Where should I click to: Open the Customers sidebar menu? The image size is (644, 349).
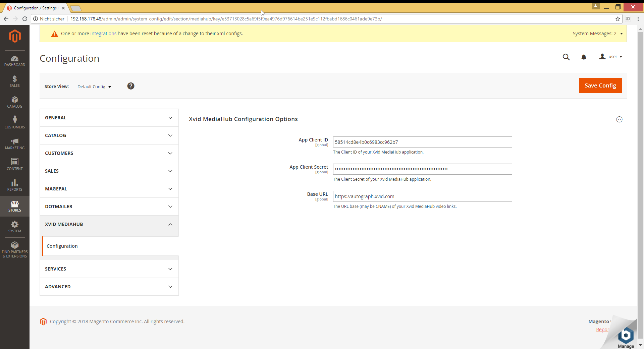(x=15, y=123)
